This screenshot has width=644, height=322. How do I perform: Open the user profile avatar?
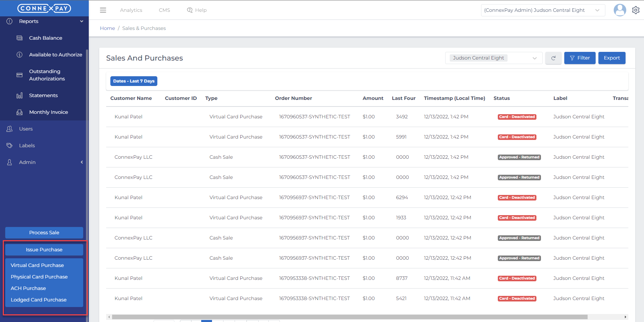(620, 10)
